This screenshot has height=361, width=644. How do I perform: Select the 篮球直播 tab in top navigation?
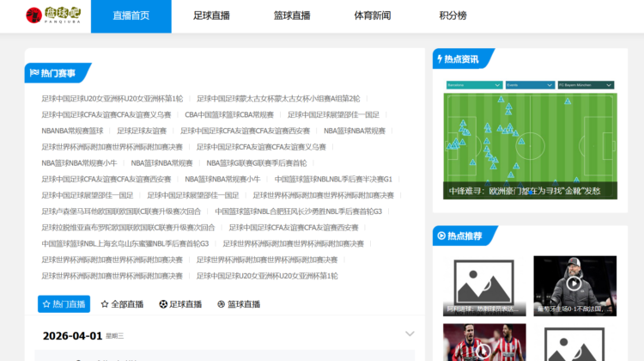[x=292, y=15]
